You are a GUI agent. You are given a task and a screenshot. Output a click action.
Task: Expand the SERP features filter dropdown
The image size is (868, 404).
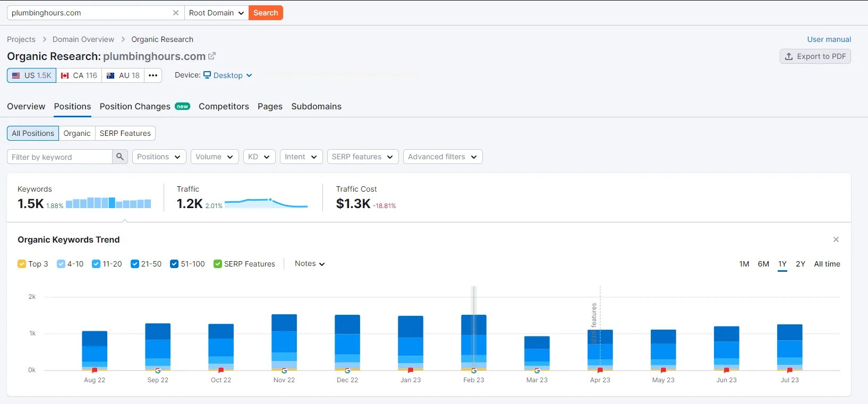[363, 157]
